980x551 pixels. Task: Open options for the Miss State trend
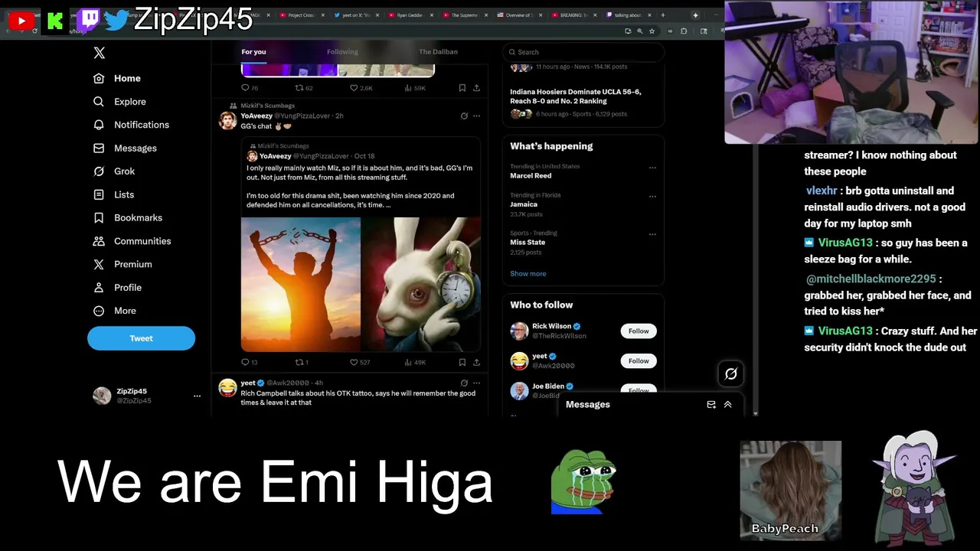652,234
